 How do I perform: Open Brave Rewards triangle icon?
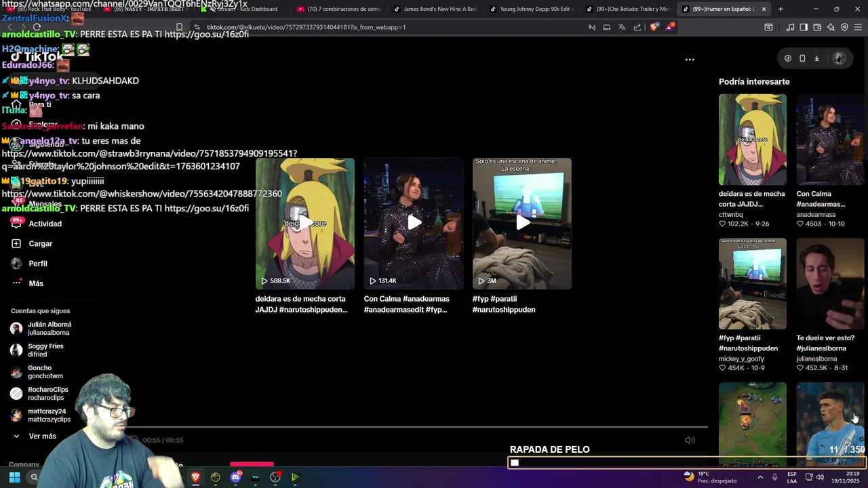(670, 27)
